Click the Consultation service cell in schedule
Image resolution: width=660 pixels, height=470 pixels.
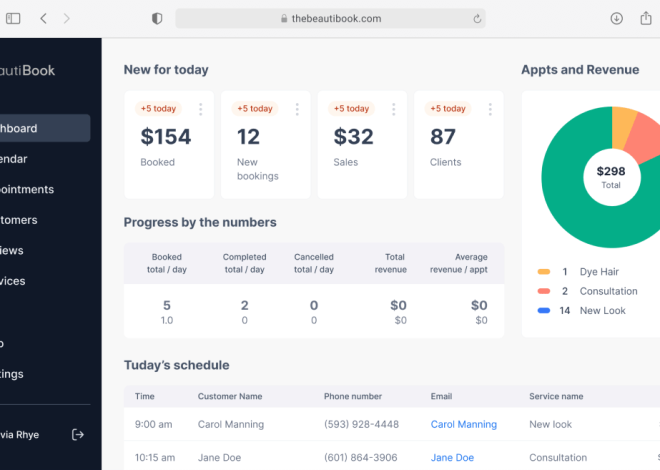tap(558, 457)
